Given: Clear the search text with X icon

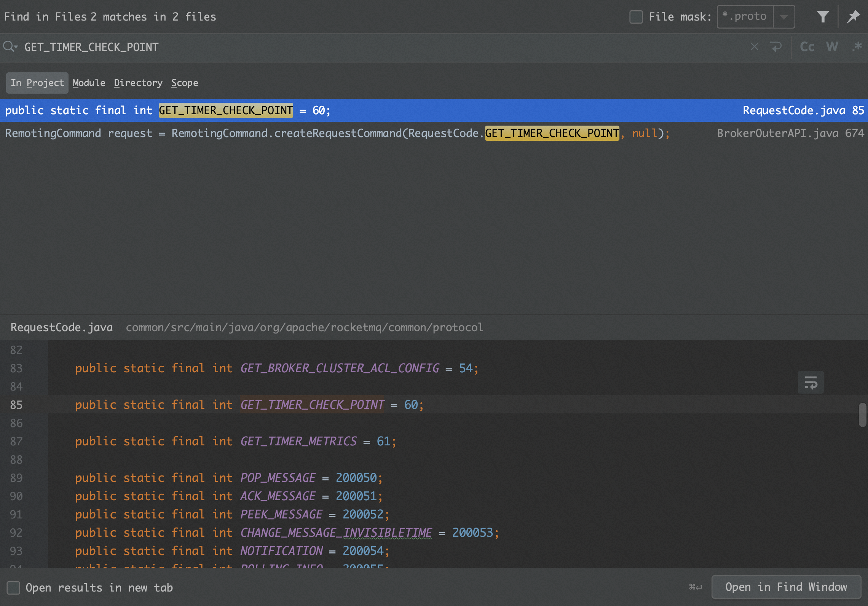Looking at the screenshot, I should pyautogui.click(x=754, y=47).
